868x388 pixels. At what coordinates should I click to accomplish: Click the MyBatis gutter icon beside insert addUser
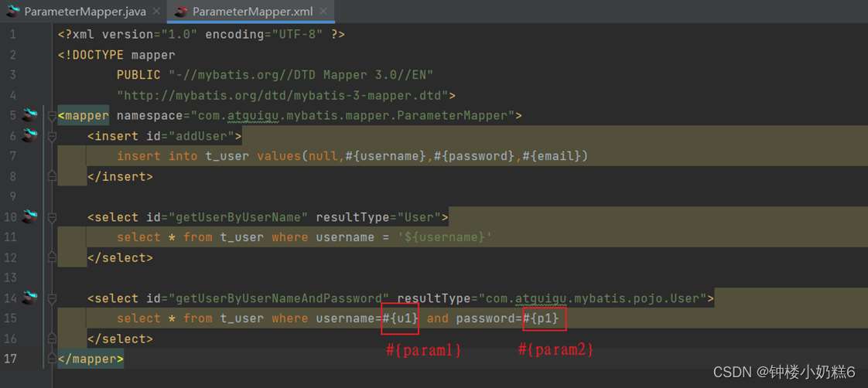[29, 135]
